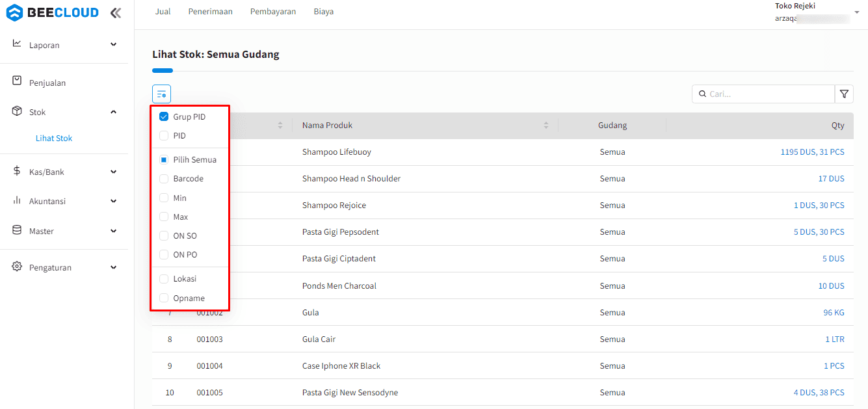The image size is (868, 409).
Task: Expand the Laporan menu chevron
Action: 114,44
